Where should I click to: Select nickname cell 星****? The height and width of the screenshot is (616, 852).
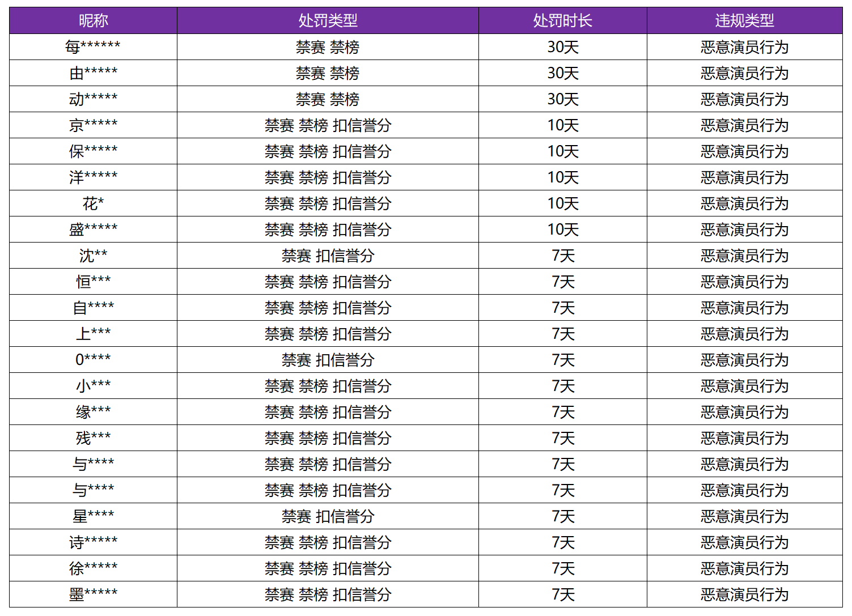pyautogui.click(x=93, y=516)
